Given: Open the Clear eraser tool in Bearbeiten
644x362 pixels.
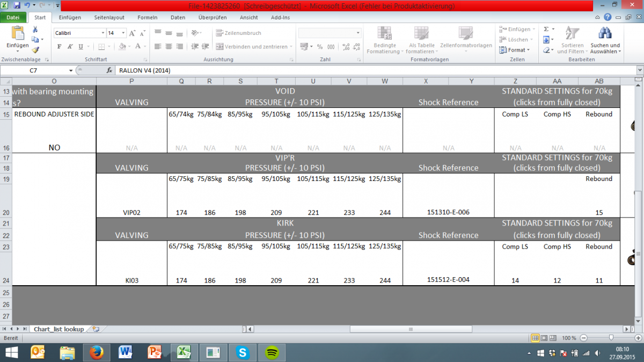Looking at the screenshot, I should point(546,49).
